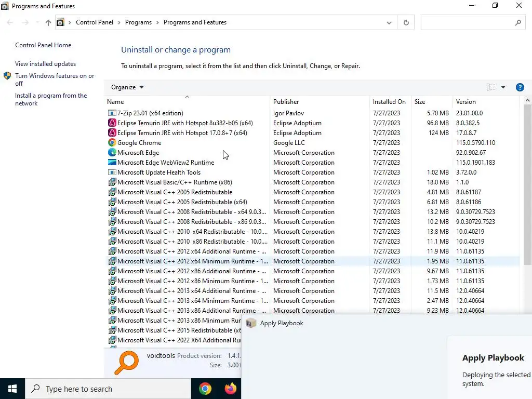Click the Apply Playbook window title
The height and width of the screenshot is (399, 532).
pyautogui.click(x=282, y=323)
